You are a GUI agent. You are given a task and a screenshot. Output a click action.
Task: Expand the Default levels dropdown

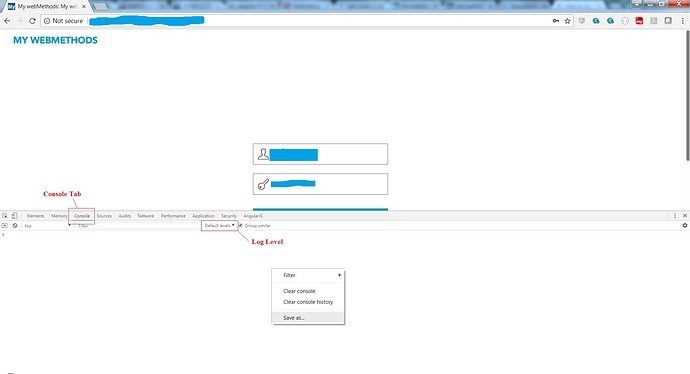coord(219,225)
